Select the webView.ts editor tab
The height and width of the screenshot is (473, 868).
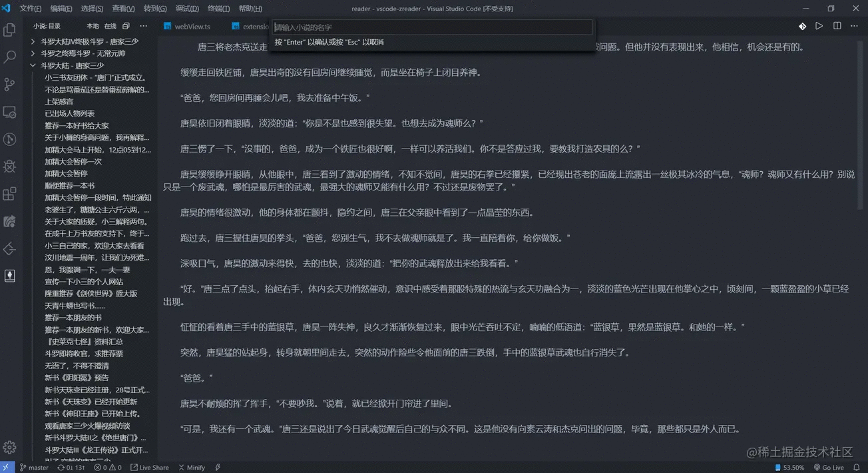click(192, 26)
